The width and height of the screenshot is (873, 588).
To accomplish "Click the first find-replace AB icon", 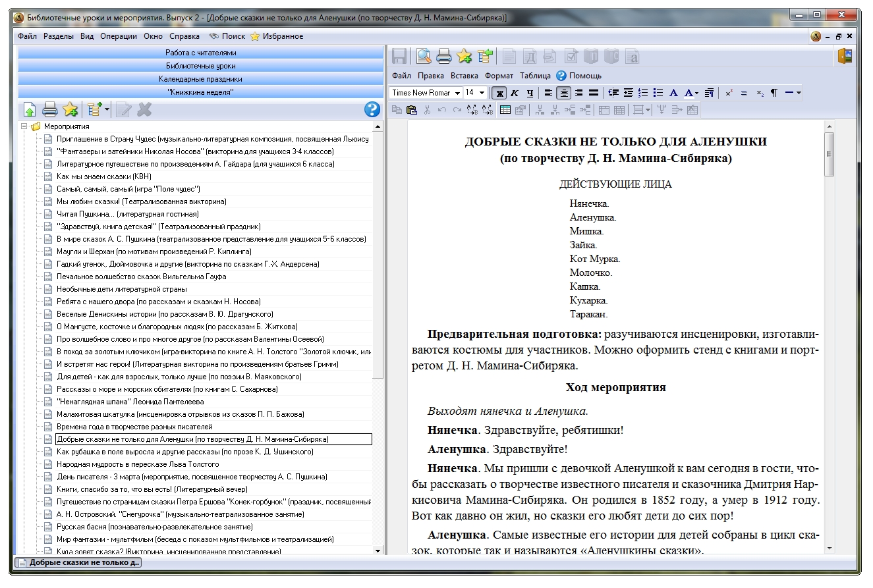I will tap(472, 110).
